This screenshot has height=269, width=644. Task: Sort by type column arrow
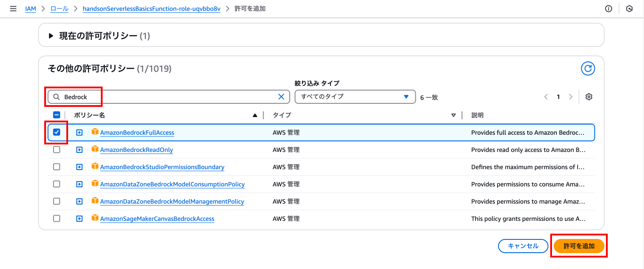[453, 115]
